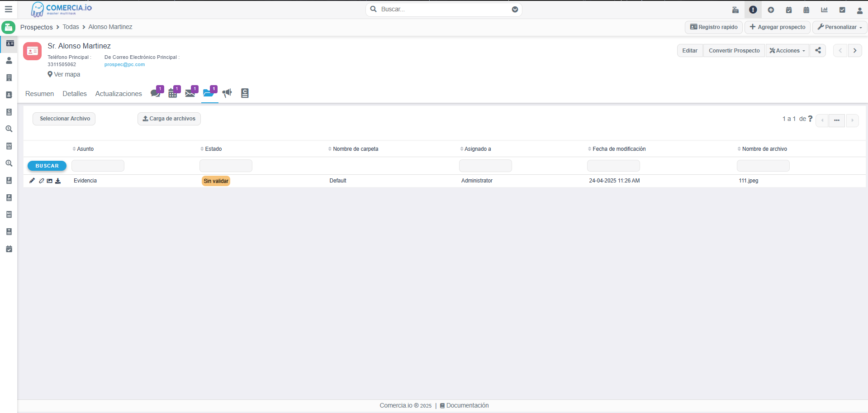Click Todas in the breadcrumb
Viewport: 868px width, 413px height.
point(71,27)
